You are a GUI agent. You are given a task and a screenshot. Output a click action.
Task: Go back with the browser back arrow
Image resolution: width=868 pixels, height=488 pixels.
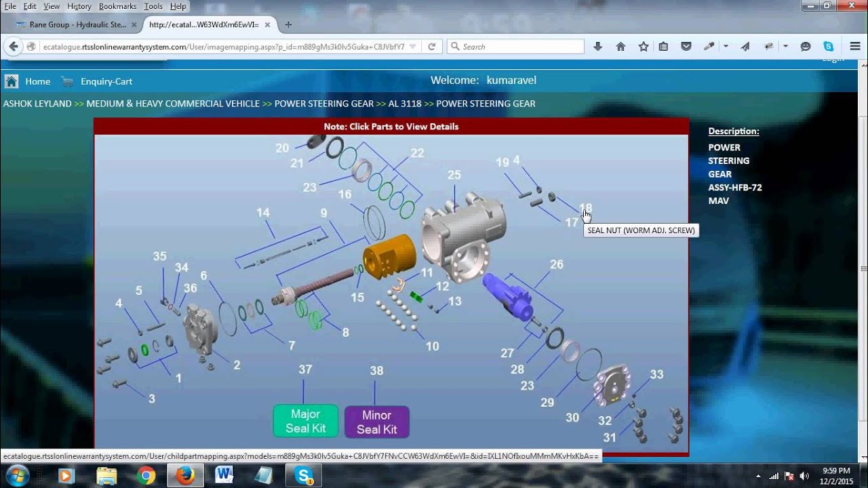pyautogui.click(x=12, y=47)
